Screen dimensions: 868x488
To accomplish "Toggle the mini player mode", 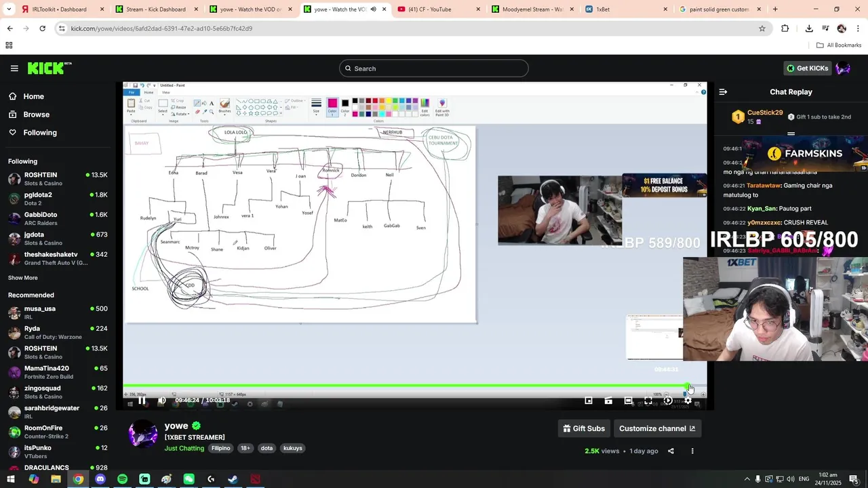I will [589, 401].
